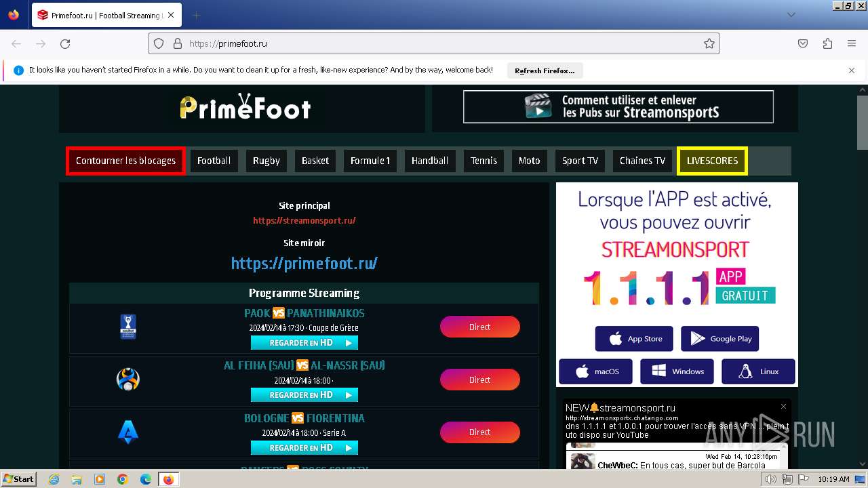Go forward with the forward arrow
This screenshot has width=868, height=488.
click(41, 43)
